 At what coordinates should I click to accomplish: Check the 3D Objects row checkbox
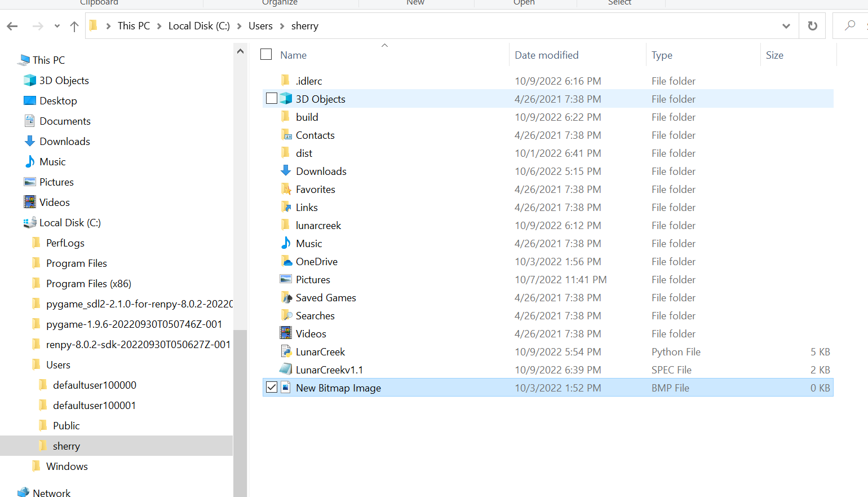272,98
